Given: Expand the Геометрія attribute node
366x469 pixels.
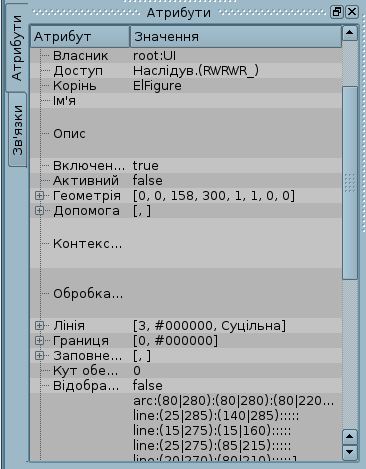Looking at the screenshot, I should coord(39,196).
